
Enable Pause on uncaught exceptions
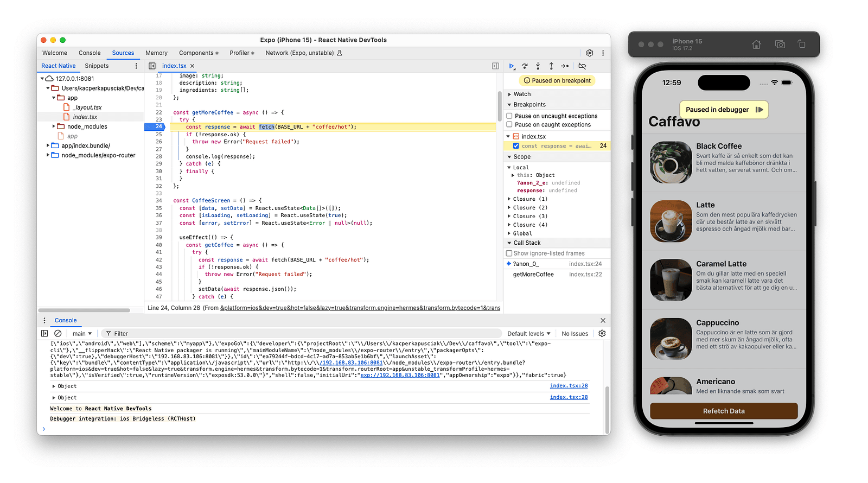pyautogui.click(x=509, y=116)
